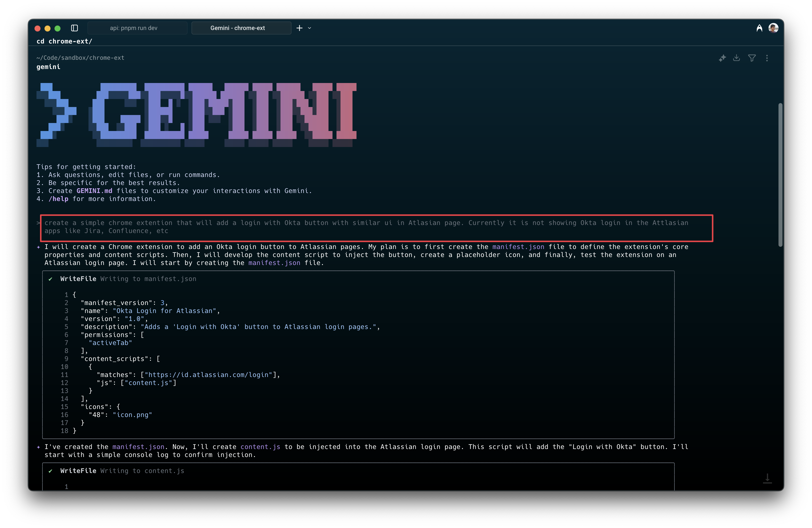Image resolution: width=812 pixels, height=528 pixels.
Task: Expand the new tab options chevron
Action: pos(309,28)
